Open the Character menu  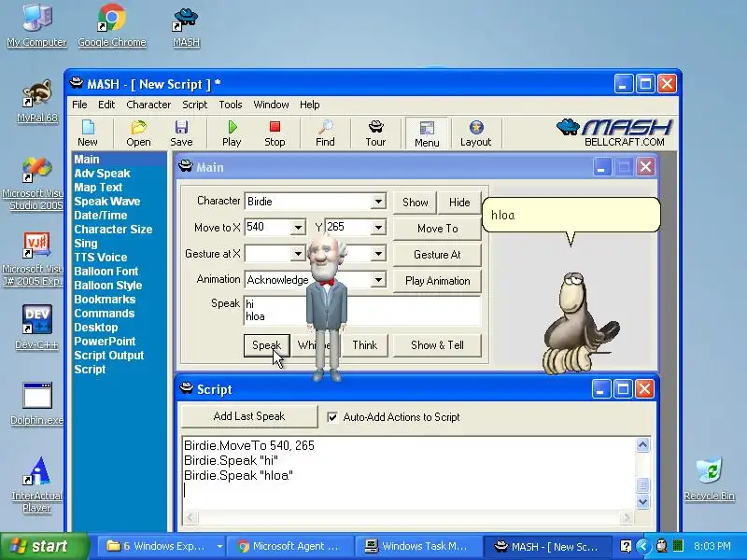(148, 105)
